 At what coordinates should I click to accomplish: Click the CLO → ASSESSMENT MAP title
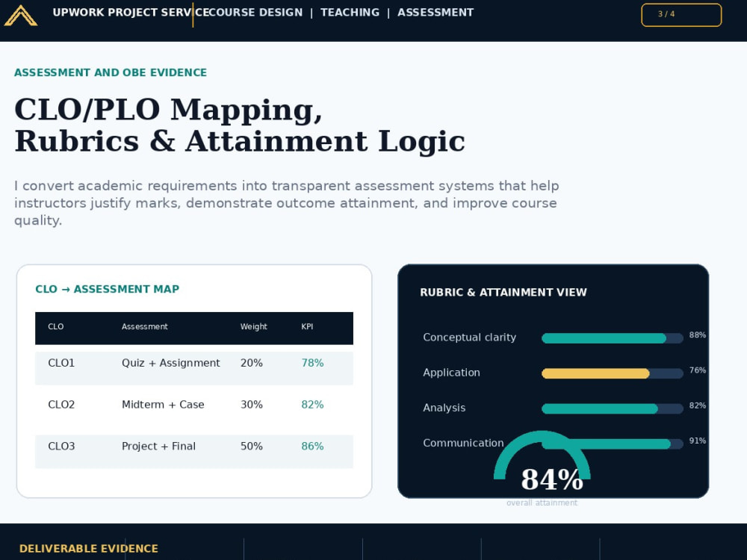click(107, 289)
